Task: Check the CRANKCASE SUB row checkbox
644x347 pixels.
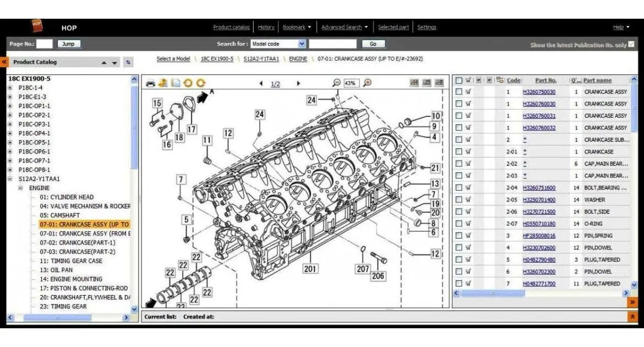Action: tap(459, 139)
